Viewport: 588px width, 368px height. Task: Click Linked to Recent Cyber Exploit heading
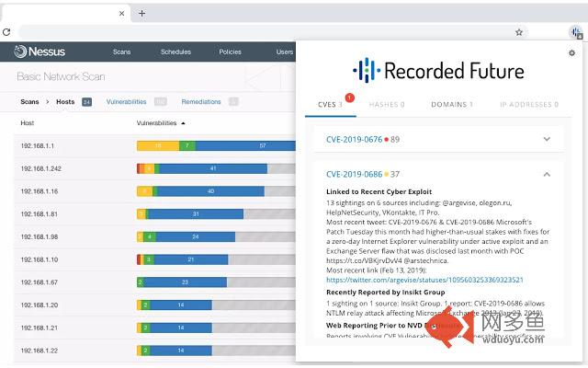point(379,191)
